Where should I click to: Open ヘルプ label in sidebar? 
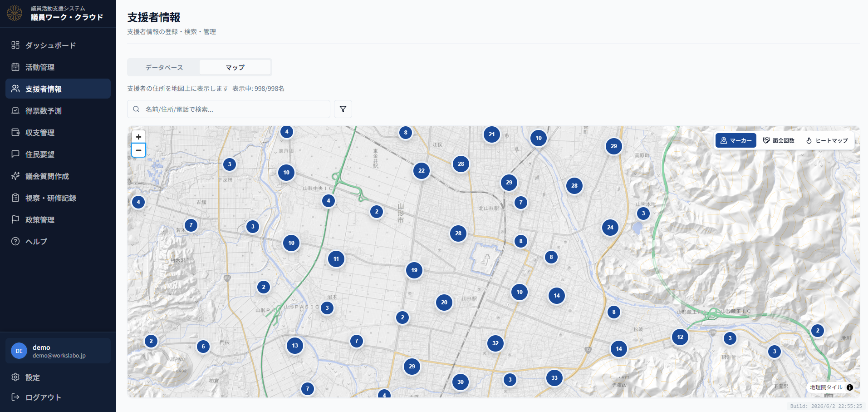(x=36, y=242)
